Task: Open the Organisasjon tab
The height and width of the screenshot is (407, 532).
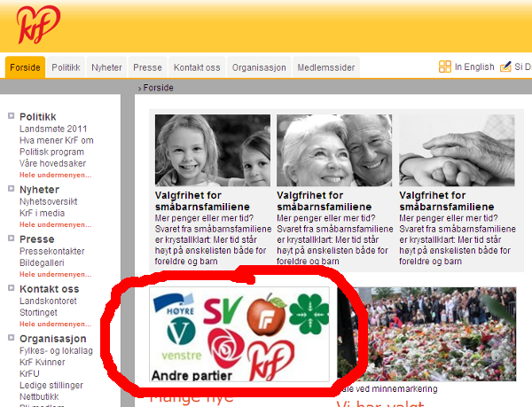Action: pyautogui.click(x=259, y=67)
